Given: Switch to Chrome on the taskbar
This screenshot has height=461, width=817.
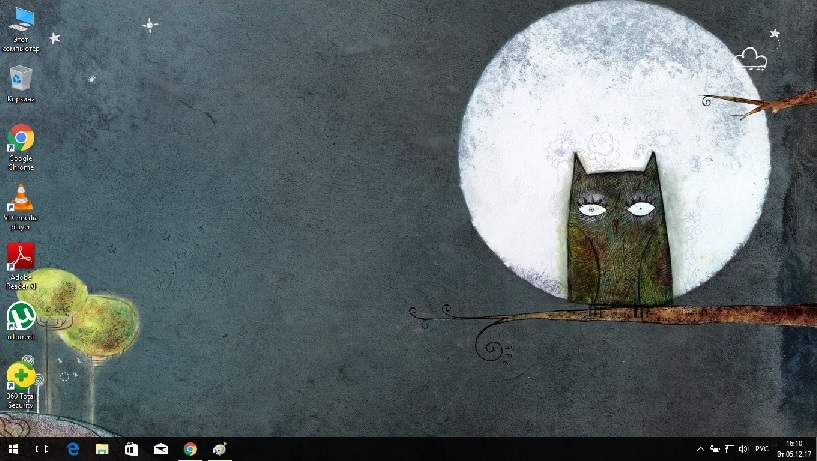Looking at the screenshot, I should point(190,449).
